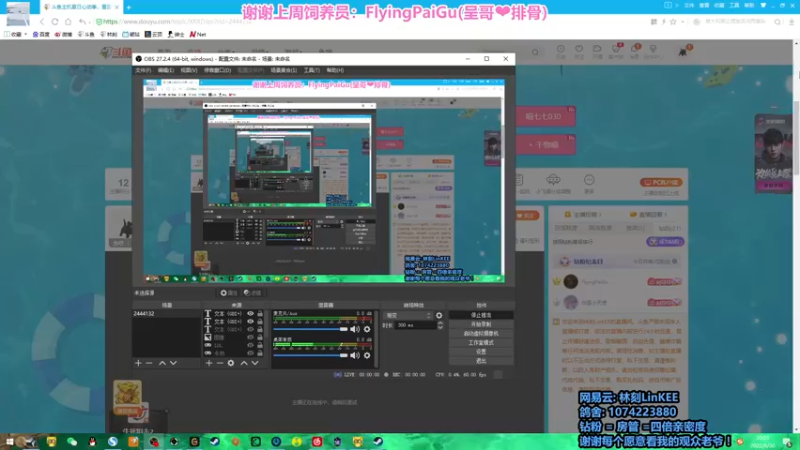Open transition properties gear icon
The width and height of the screenshot is (800, 450).
click(x=439, y=315)
